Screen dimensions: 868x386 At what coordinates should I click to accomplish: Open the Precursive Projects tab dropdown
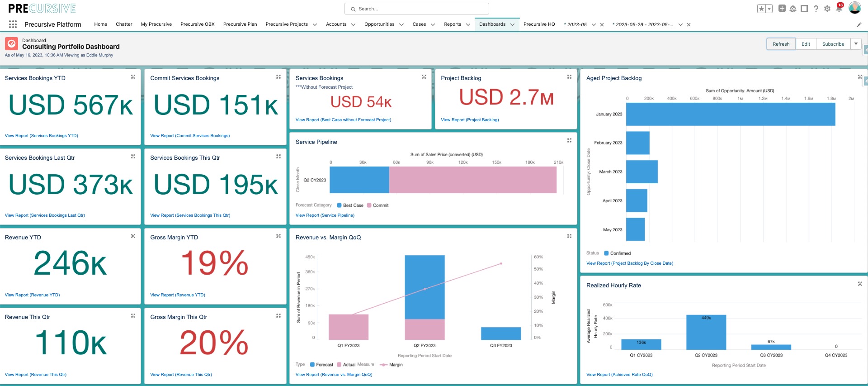click(315, 25)
